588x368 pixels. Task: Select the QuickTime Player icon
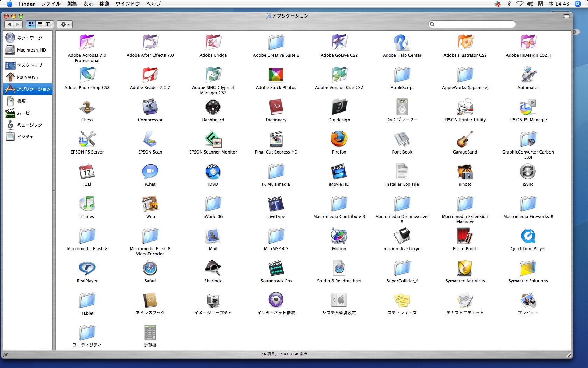(x=528, y=236)
